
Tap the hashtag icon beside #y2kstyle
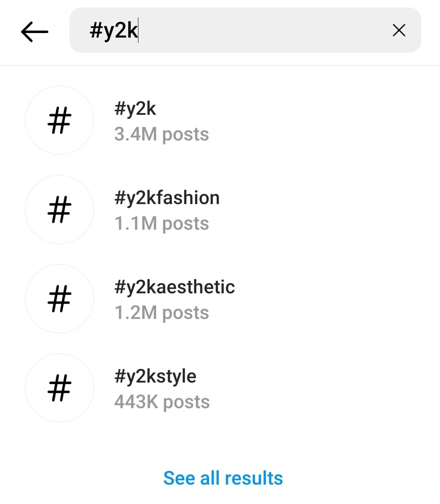pyautogui.click(x=59, y=388)
